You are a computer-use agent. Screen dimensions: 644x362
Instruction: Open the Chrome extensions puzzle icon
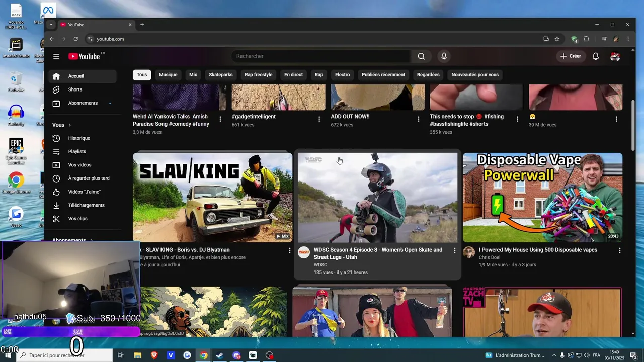tap(586, 39)
